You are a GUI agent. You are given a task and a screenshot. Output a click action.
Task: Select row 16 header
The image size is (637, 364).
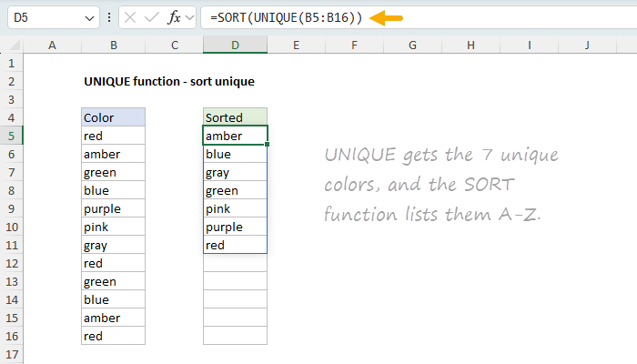point(11,336)
